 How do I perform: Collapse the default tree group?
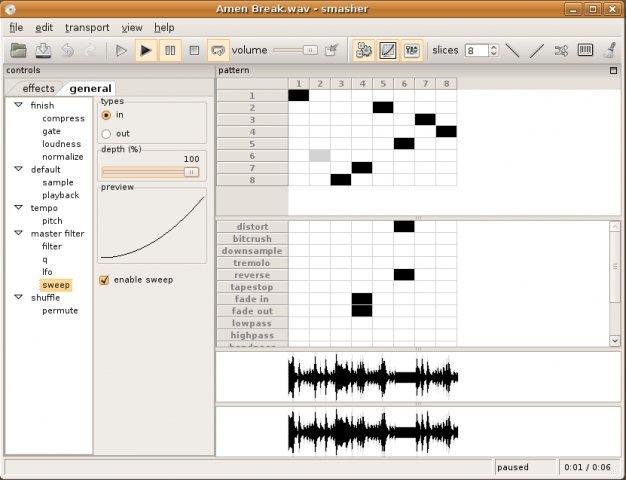[18, 169]
